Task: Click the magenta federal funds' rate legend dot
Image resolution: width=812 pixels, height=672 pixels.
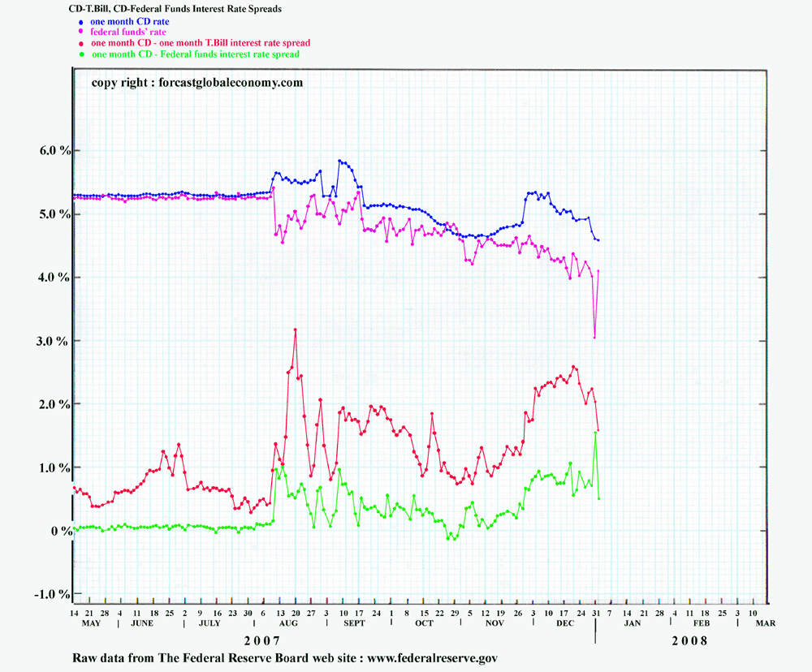Action: point(83,32)
